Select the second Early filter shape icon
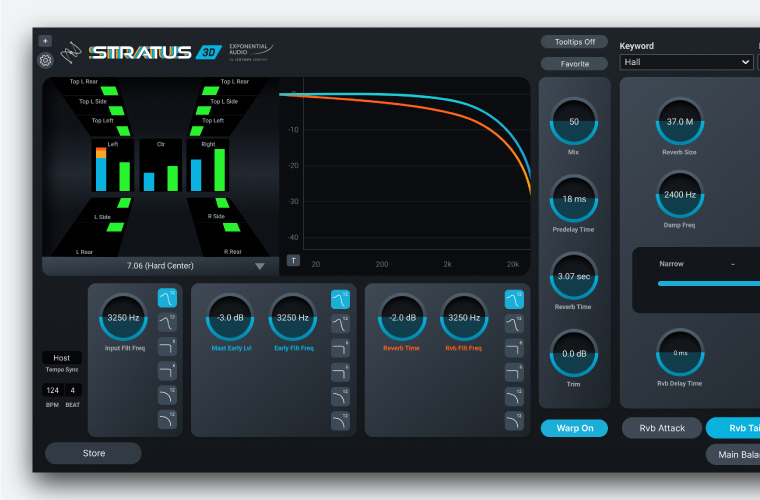Image resolution: width=760 pixels, height=500 pixels. 340,323
